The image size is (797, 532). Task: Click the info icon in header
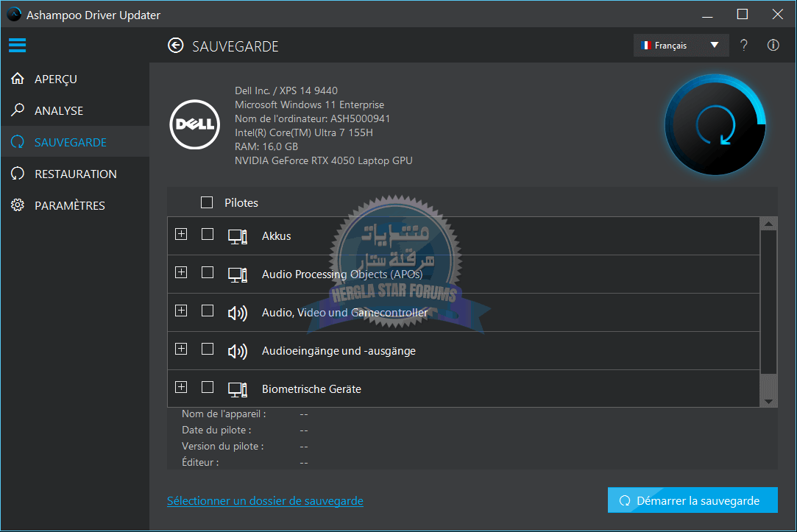pos(773,46)
